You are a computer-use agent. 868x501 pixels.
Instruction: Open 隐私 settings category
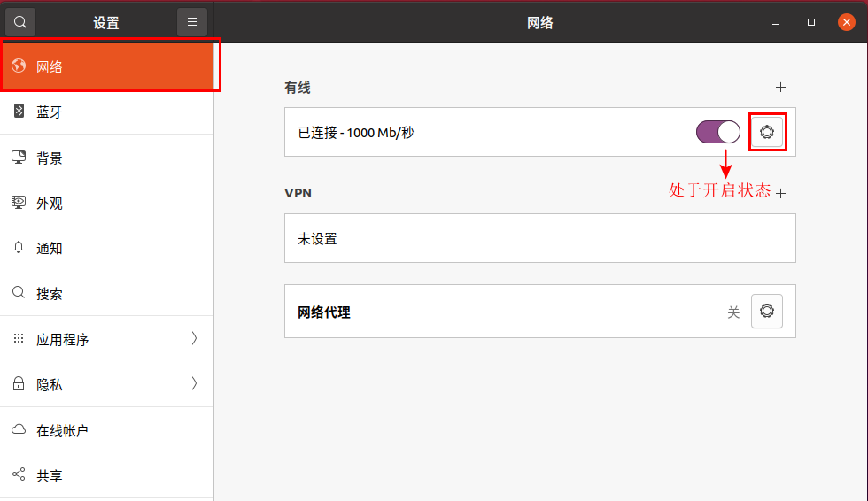point(107,384)
